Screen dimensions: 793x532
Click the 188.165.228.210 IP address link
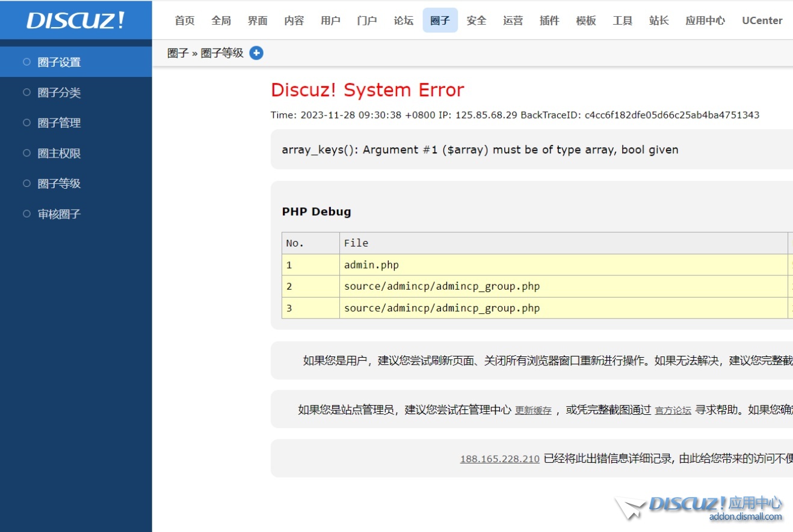click(499, 459)
